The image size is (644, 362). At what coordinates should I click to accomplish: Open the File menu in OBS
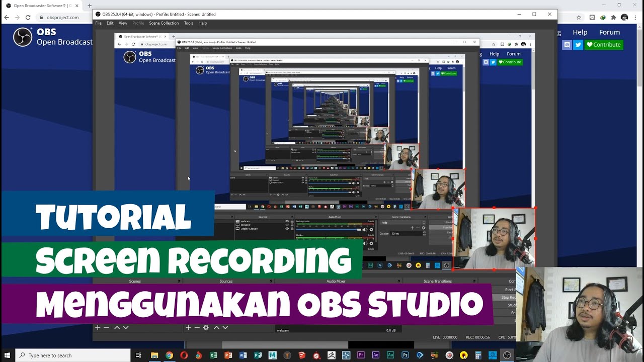[x=99, y=23]
